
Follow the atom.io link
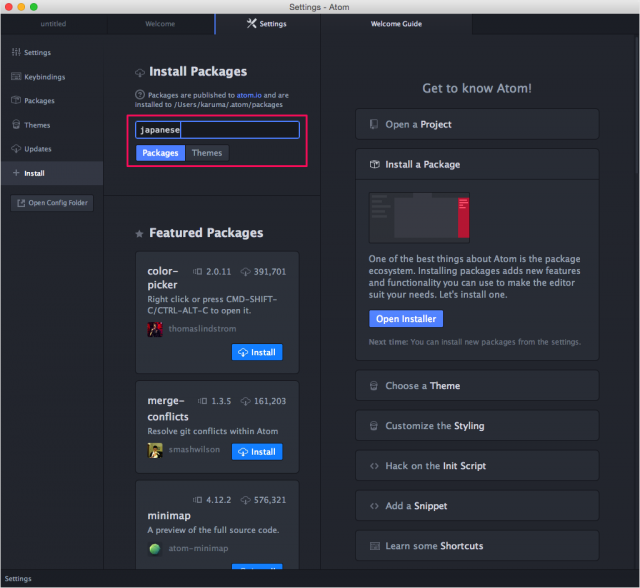click(x=249, y=95)
